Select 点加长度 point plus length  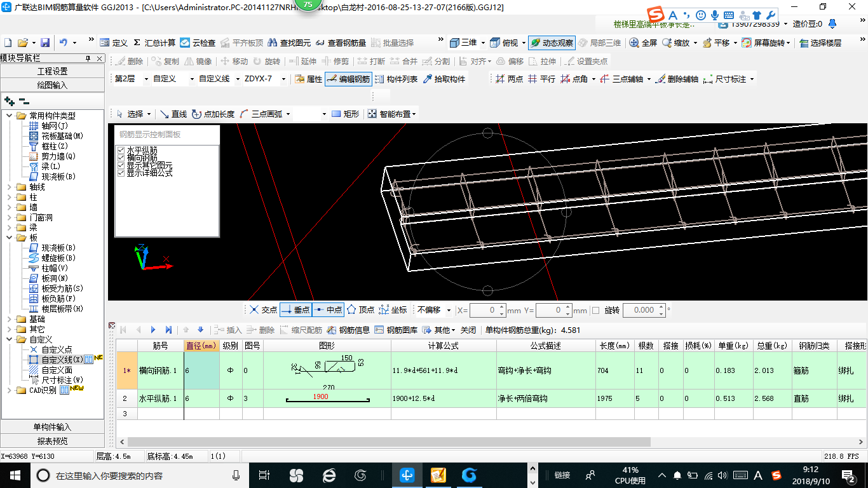[x=213, y=114]
